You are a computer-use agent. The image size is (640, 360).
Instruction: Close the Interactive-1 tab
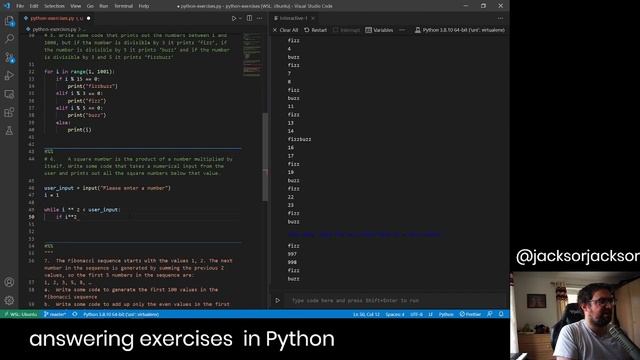313,18
